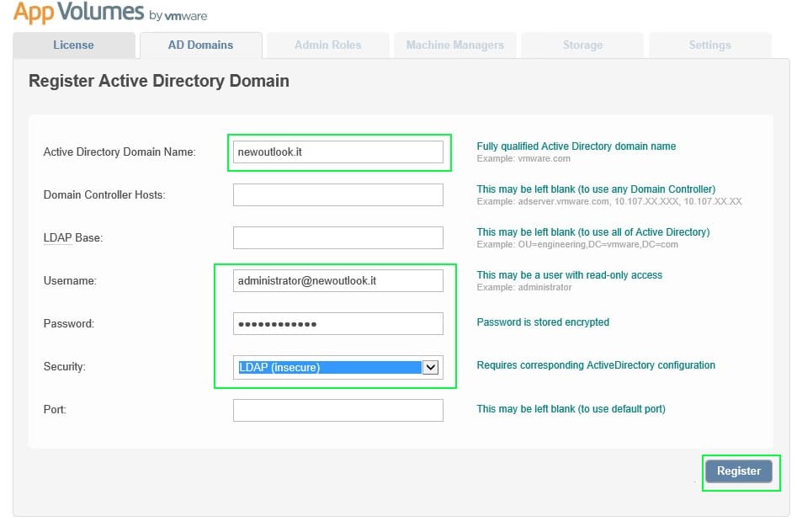Focus the Domain Controller Hosts input
The image size is (797, 532).
[337, 194]
